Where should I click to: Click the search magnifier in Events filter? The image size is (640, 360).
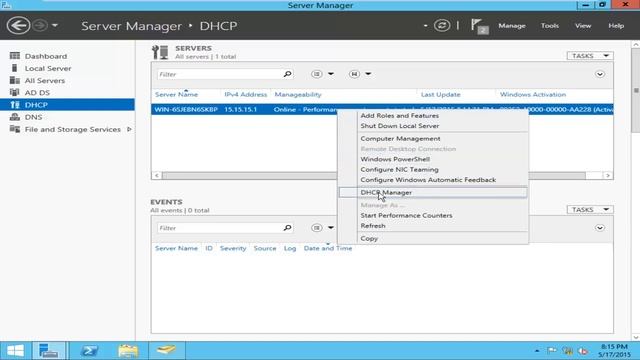point(287,228)
